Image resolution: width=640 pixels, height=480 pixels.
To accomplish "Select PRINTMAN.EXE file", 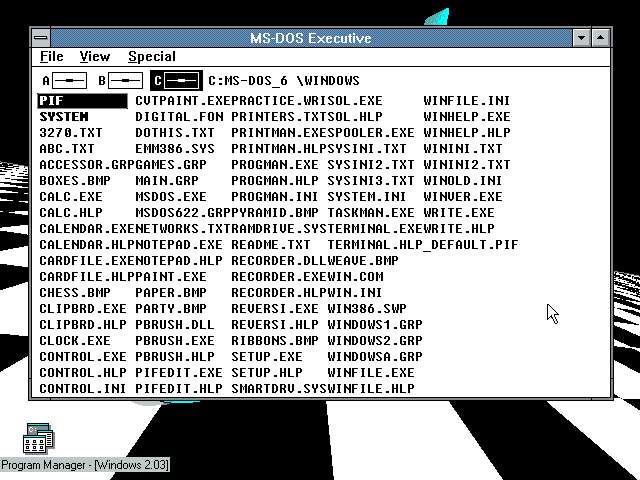I will pos(279,133).
